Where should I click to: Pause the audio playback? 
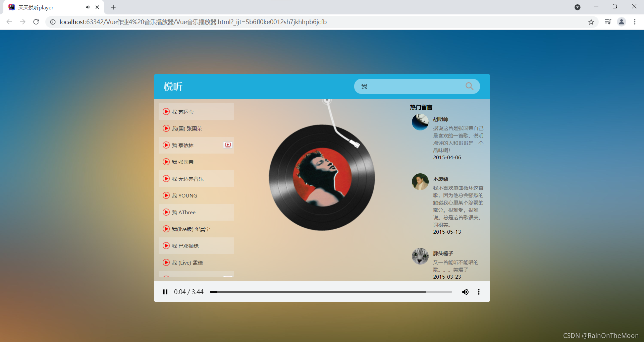165,292
